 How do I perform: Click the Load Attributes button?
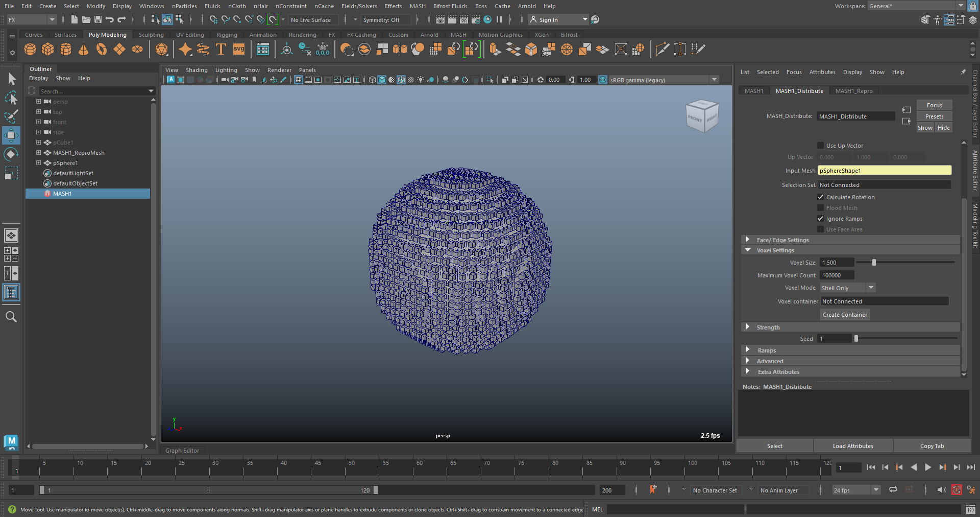(x=852, y=445)
